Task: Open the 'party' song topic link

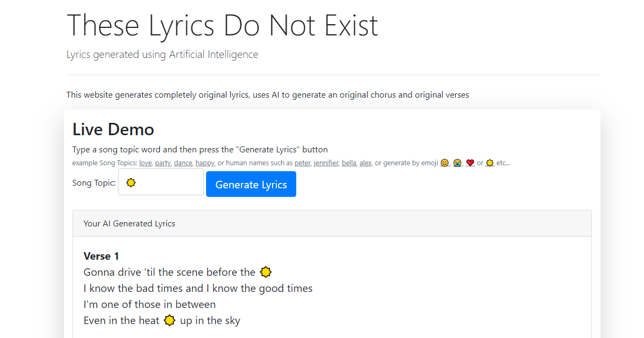Action: click(x=163, y=163)
